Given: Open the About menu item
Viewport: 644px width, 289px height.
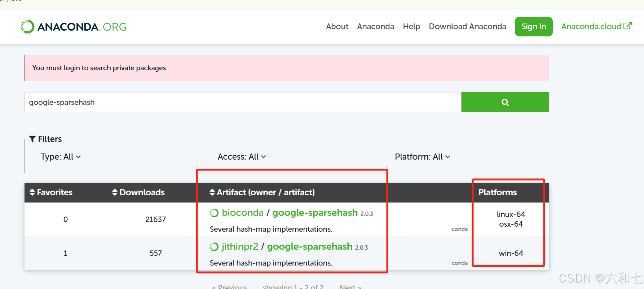Looking at the screenshot, I should (x=337, y=26).
